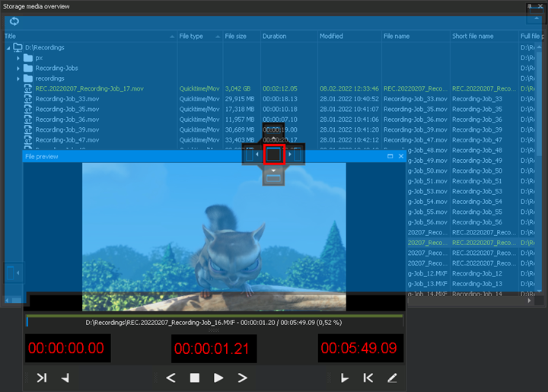The width and height of the screenshot is (548, 392).
Task: Click the go-to-out-point icon beside the grip
Action: click(42, 378)
